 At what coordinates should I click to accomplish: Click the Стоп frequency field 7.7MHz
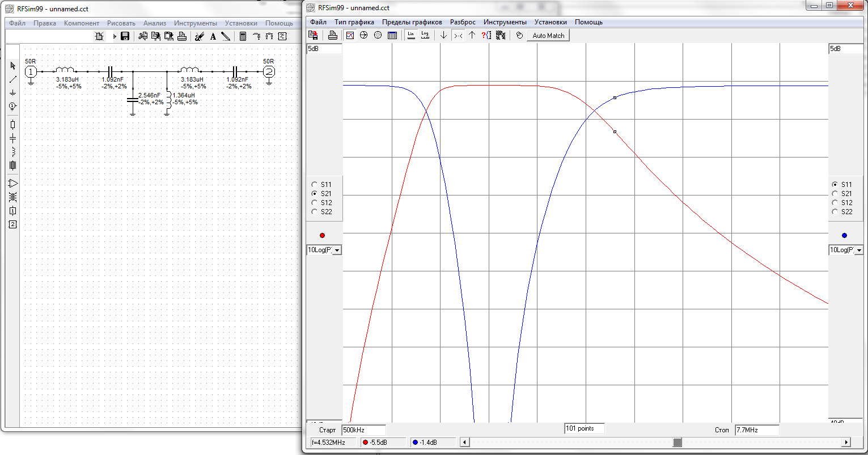tap(756, 430)
